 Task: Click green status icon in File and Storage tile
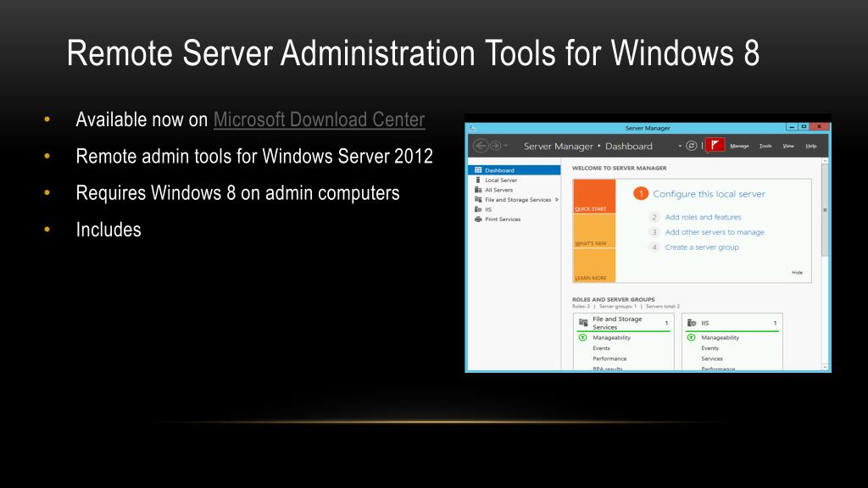pos(583,337)
